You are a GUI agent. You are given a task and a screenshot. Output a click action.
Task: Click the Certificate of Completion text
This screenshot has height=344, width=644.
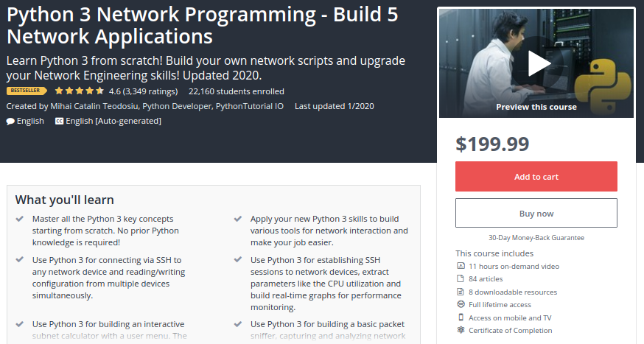click(x=510, y=331)
